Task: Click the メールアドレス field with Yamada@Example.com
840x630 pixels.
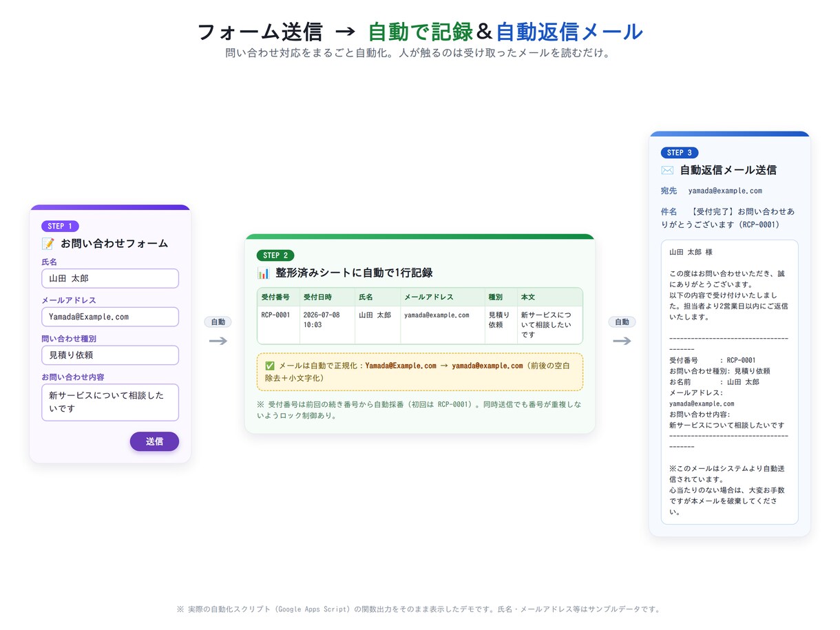Action: (110, 317)
